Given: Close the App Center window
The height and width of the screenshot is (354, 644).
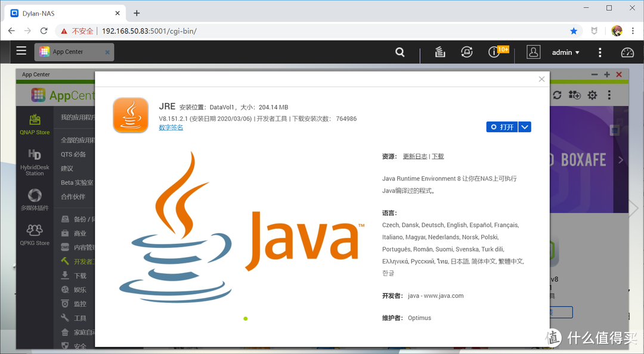Looking at the screenshot, I should tap(619, 74).
